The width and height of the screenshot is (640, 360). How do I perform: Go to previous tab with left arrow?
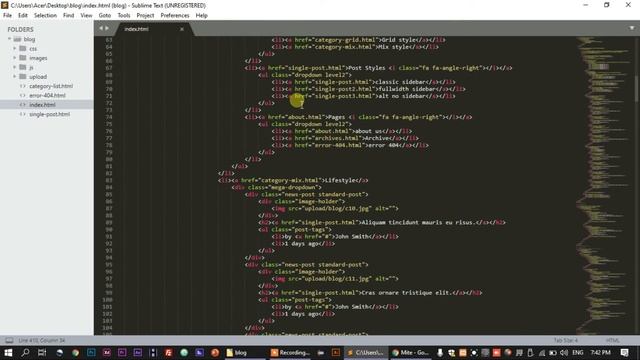[101, 28]
